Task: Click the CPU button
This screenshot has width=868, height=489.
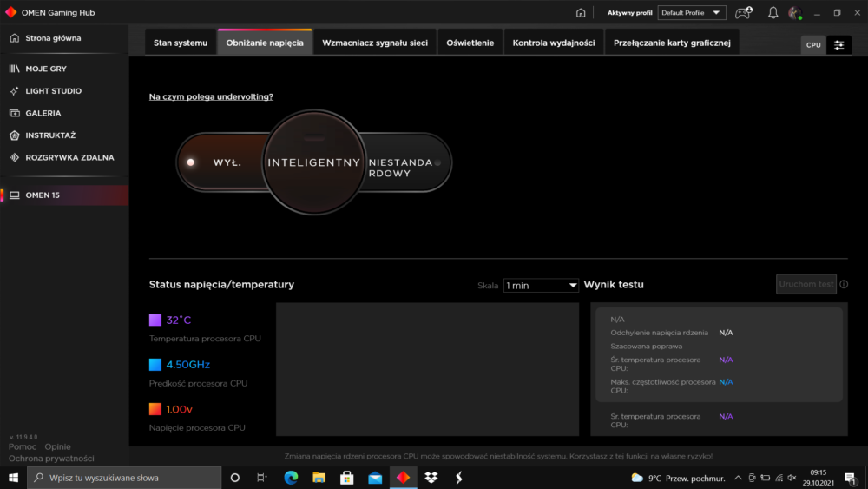Action: (x=813, y=45)
